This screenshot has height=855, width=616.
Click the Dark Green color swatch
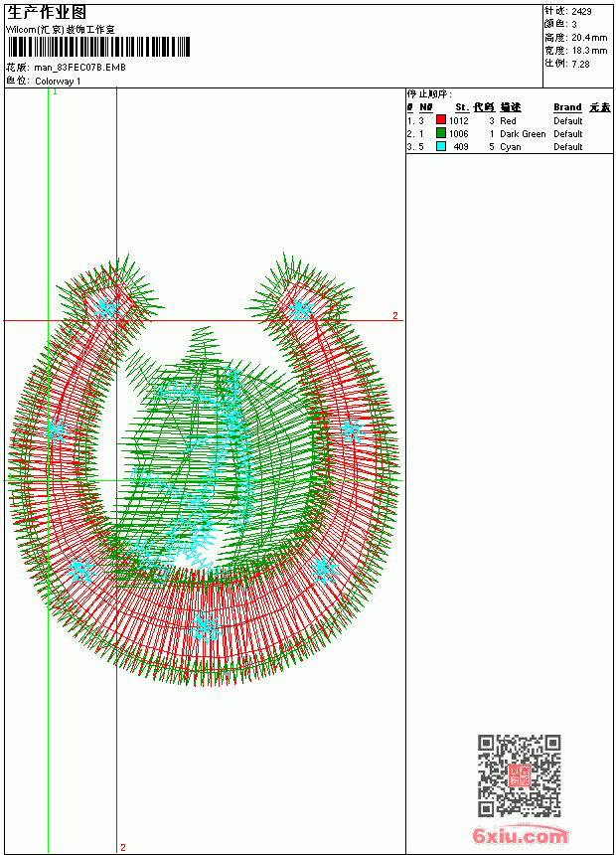click(441, 133)
